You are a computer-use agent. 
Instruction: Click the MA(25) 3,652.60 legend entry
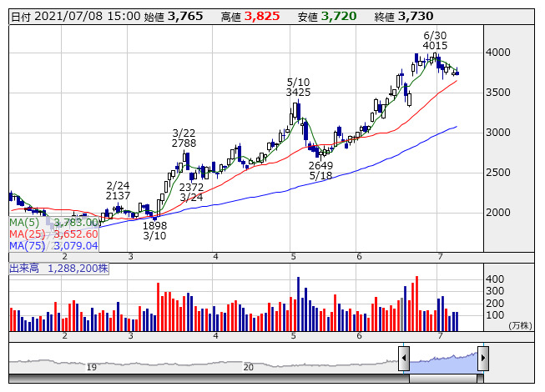54,234
